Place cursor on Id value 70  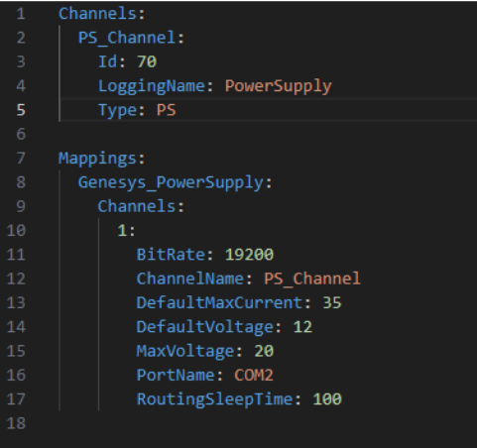tap(147, 61)
